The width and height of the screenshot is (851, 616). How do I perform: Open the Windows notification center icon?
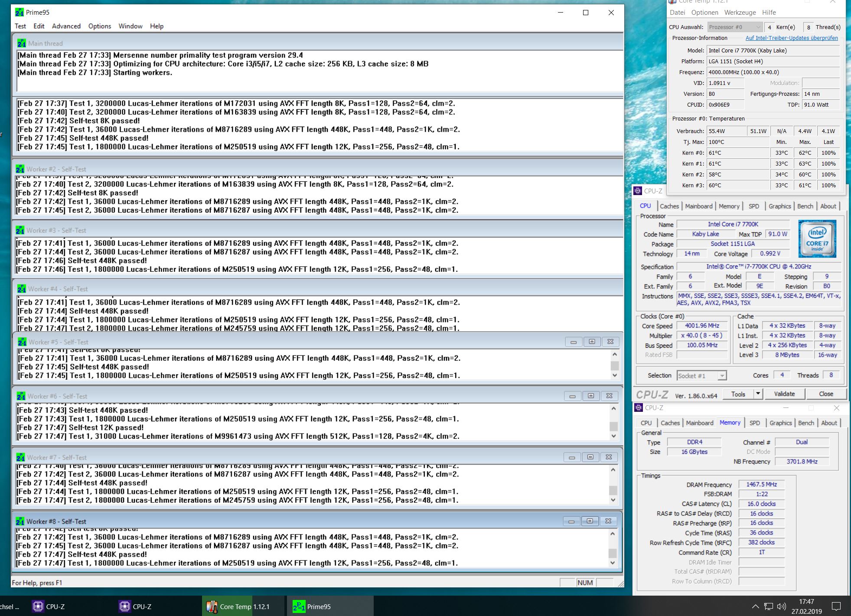[x=836, y=606]
